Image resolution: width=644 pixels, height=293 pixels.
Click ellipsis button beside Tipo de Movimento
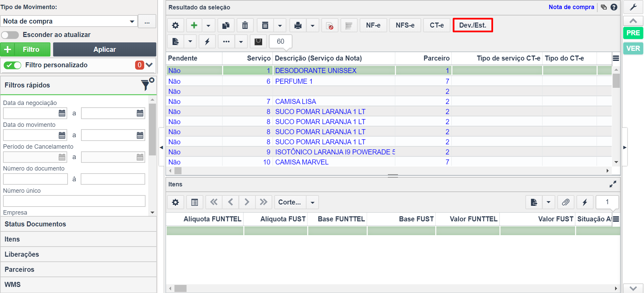[x=147, y=21]
